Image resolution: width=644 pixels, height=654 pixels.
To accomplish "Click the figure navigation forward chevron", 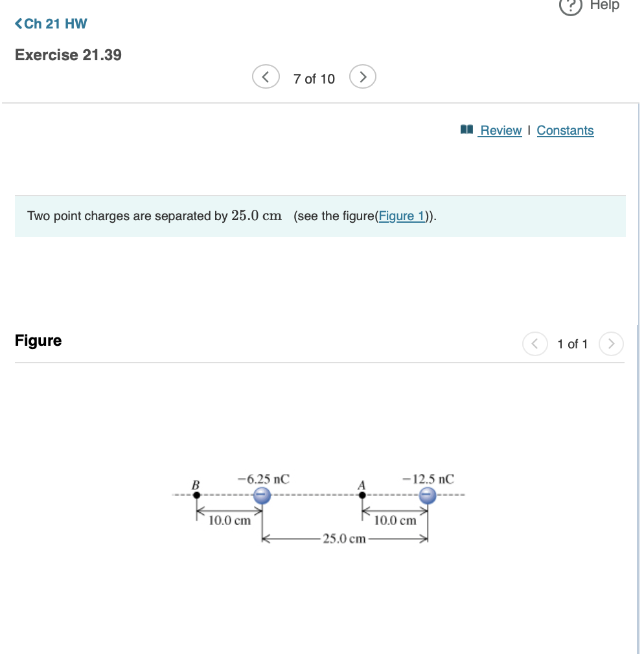I will tap(610, 344).
